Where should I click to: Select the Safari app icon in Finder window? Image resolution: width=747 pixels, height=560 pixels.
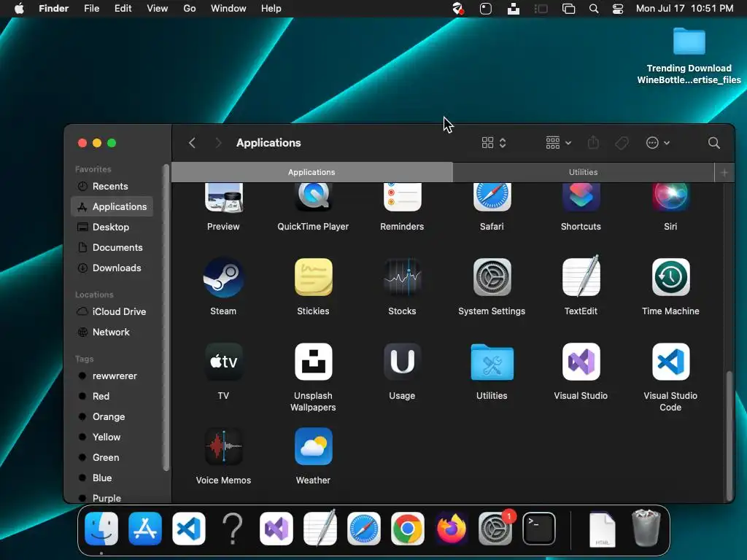[492, 198]
